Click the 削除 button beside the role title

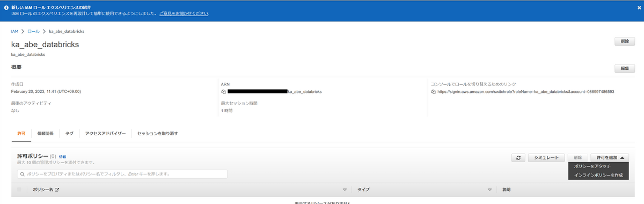(x=624, y=41)
